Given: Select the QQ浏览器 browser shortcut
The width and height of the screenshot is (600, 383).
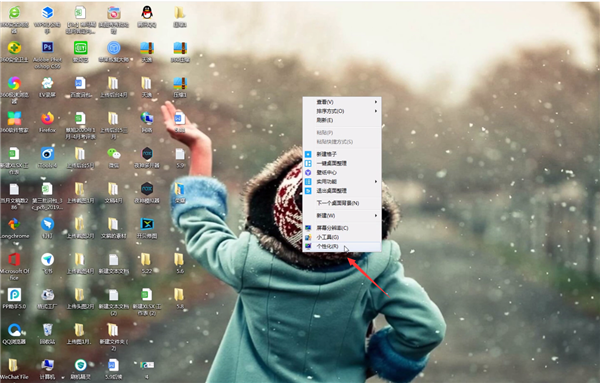Looking at the screenshot, I should click(15, 334).
